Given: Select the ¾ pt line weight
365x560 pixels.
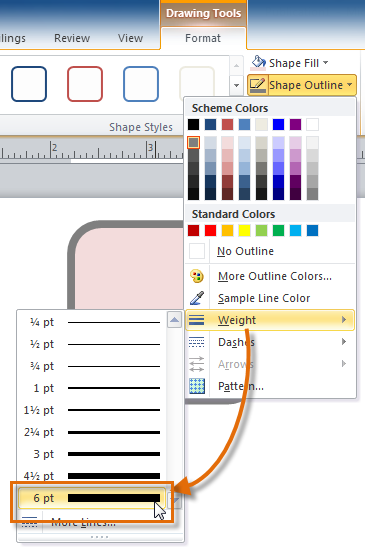Looking at the screenshot, I should pyautogui.click(x=92, y=366).
